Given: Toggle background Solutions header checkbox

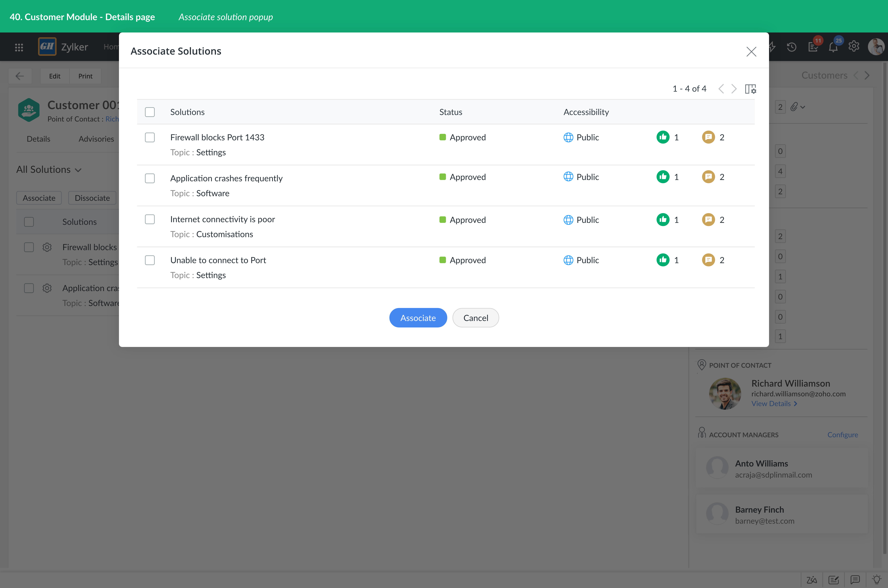Looking at the screenshot, I should [29, 222].
